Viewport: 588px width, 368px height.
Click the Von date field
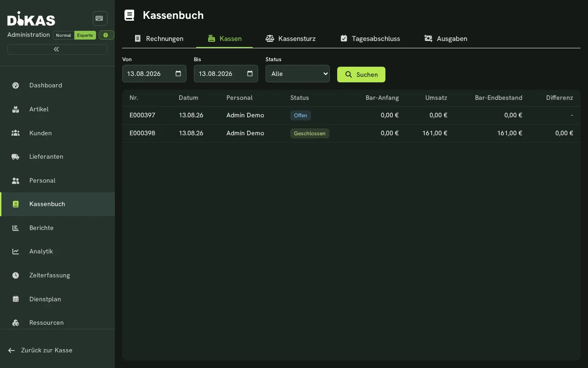click(x=154, y=74)
